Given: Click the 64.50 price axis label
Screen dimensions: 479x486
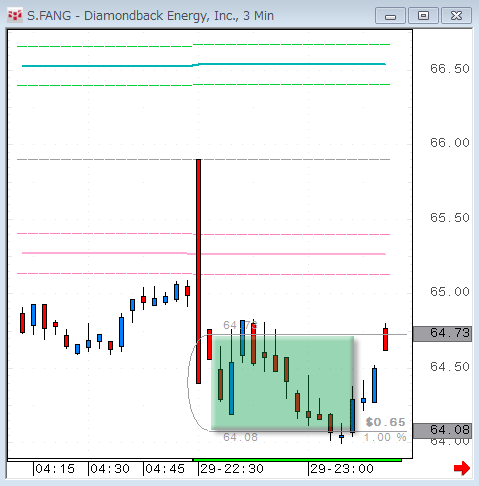Looking at the screenshot, I should tap(450, 367).
